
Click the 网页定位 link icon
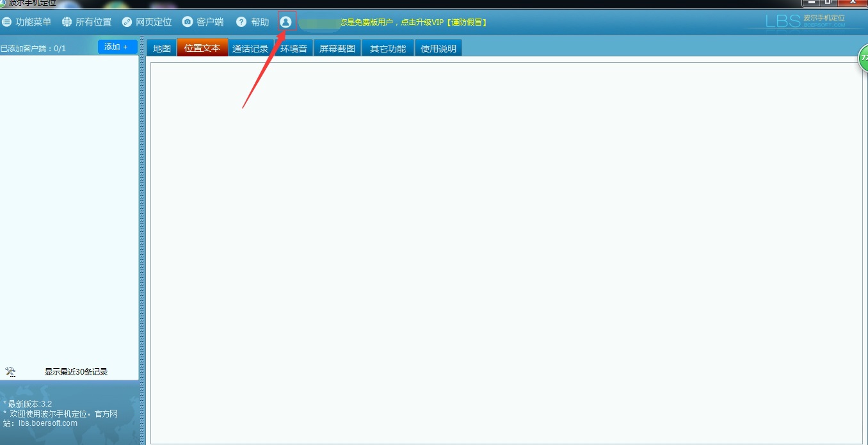click(127, 22)
